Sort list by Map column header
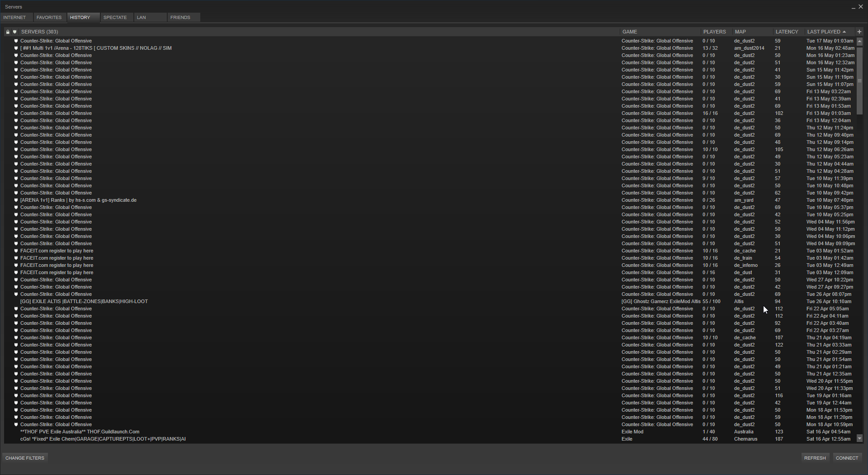 [x=753, y=32]
